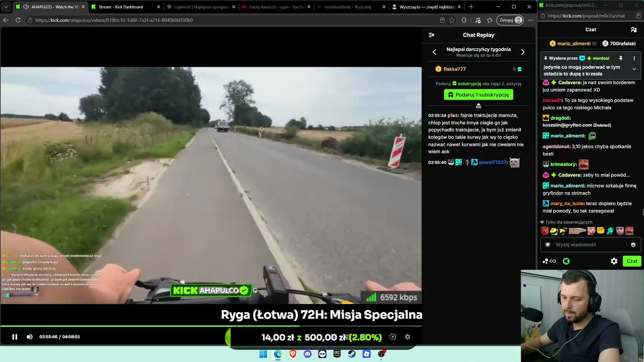Click the Zaloguj profile button
The image size is (644, 362).
tap(510, 20)
